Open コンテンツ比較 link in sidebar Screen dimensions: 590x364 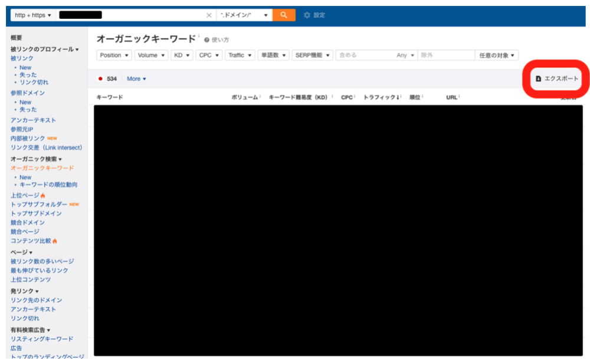31,241
